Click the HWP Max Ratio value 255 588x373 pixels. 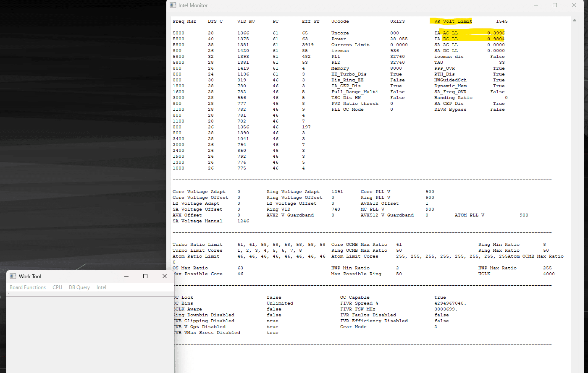[547, 268]
